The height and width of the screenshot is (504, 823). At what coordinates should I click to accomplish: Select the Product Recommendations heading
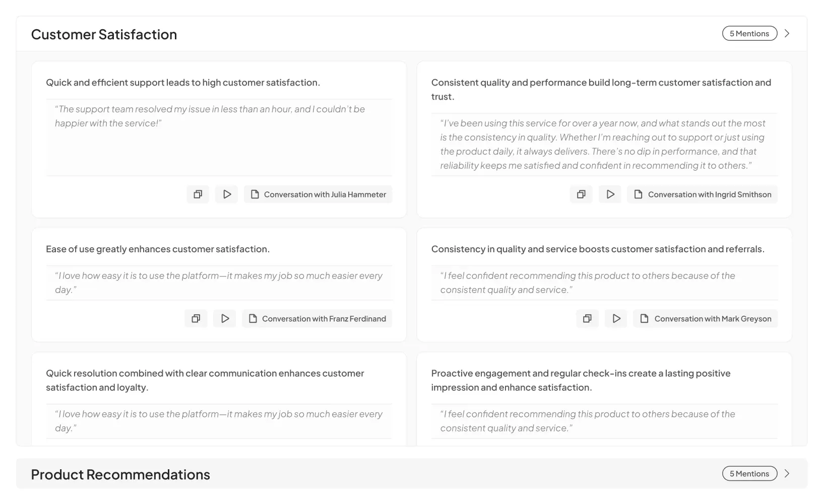[x=120, y=474]
